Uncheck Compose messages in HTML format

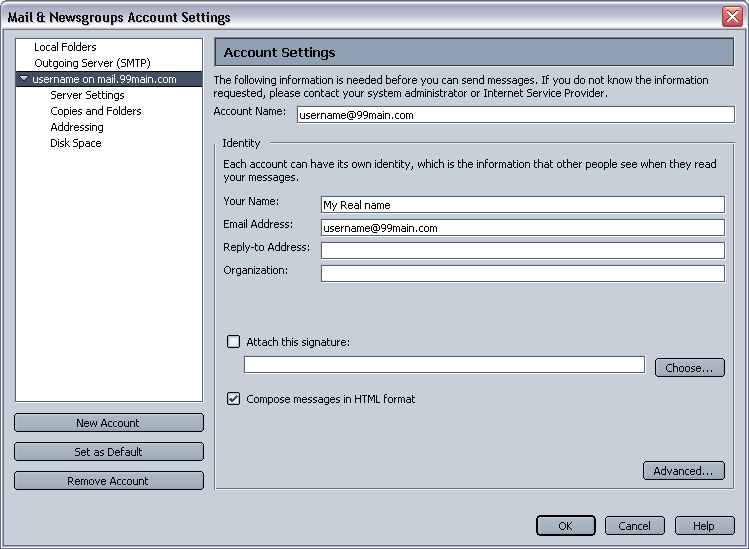pos(233,398)
